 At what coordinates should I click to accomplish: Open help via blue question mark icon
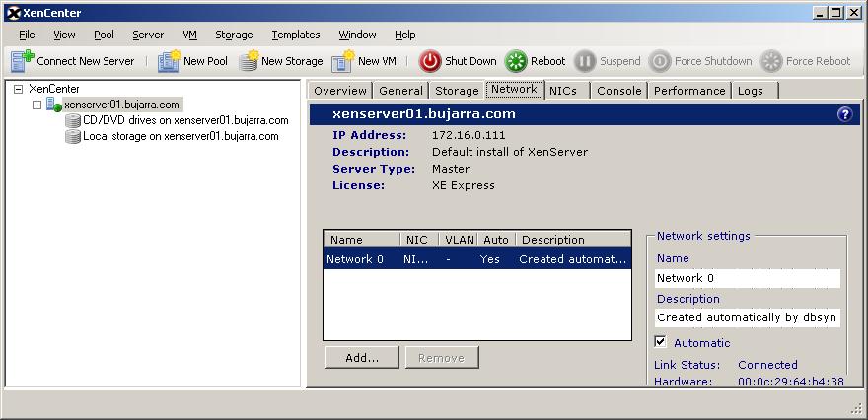pos(844,114)
